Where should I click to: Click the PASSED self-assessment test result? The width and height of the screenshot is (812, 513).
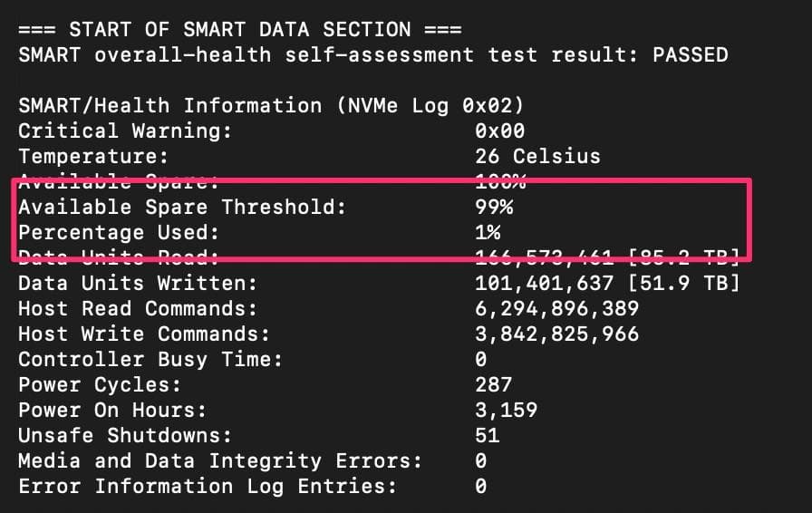coord(690,54)
